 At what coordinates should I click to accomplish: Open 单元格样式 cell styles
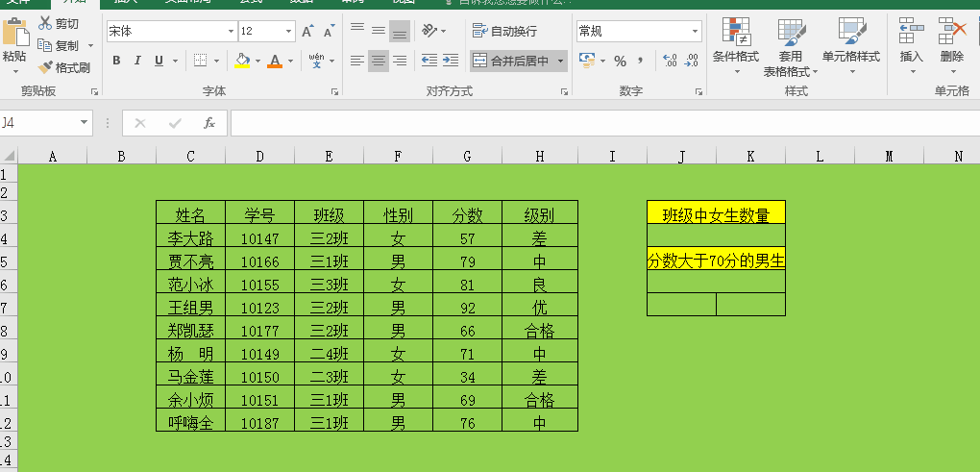click(850, 46)
